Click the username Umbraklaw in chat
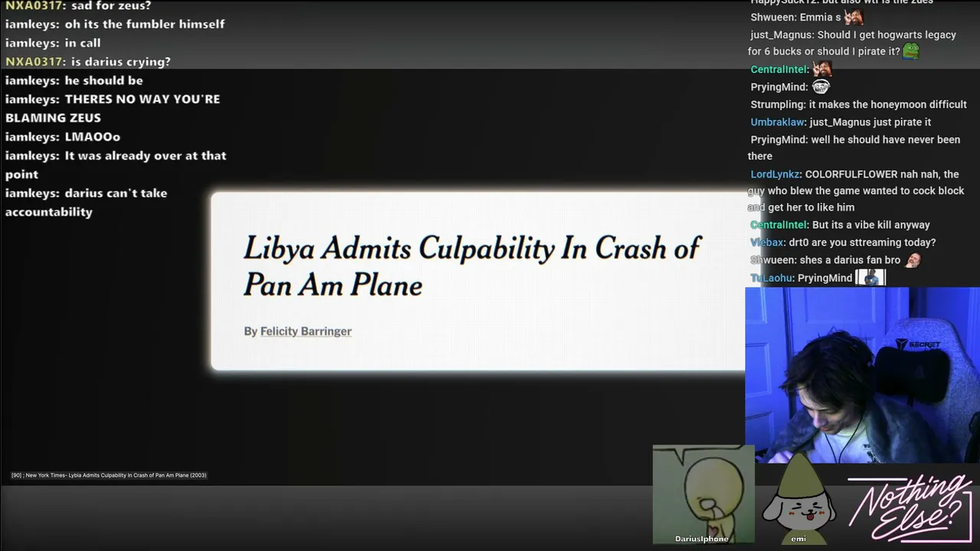The height and width of the screenshot is (551, 980). pos(778,122)
